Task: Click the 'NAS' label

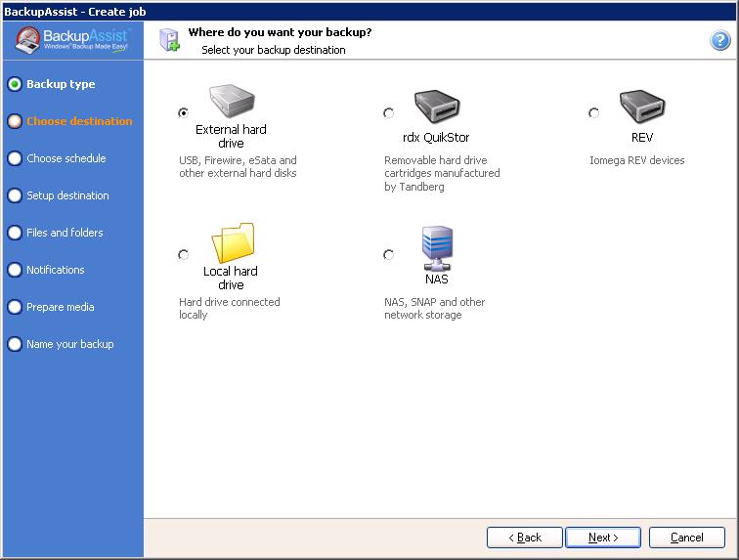Action: pos(436,280)
